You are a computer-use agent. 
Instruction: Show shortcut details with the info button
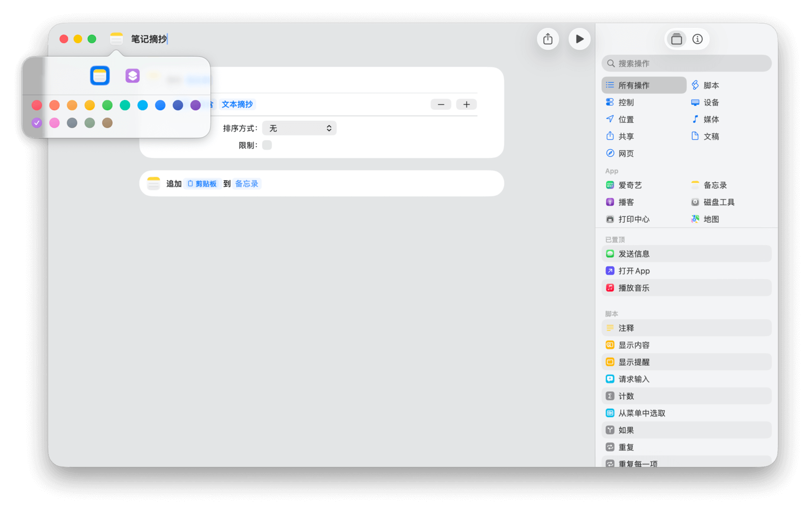pos(698,39)
